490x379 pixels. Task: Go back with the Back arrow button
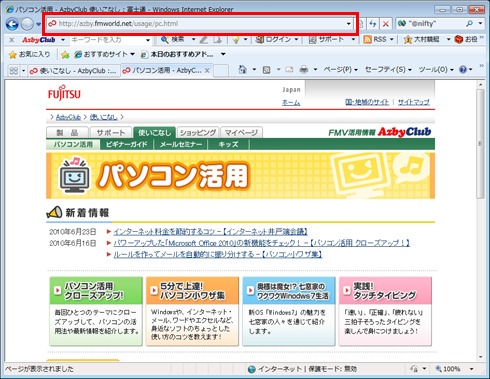pos(12,24)
